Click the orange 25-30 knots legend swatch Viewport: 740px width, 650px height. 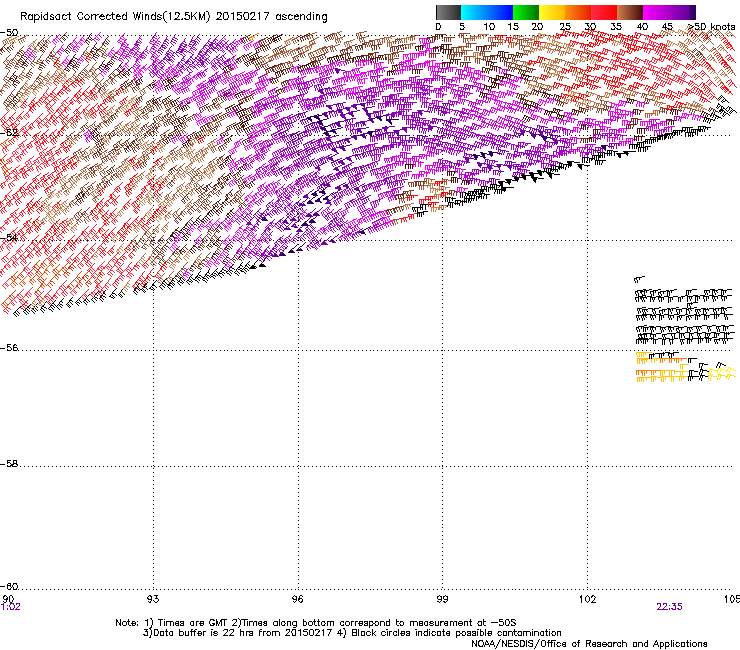[578, 12]
